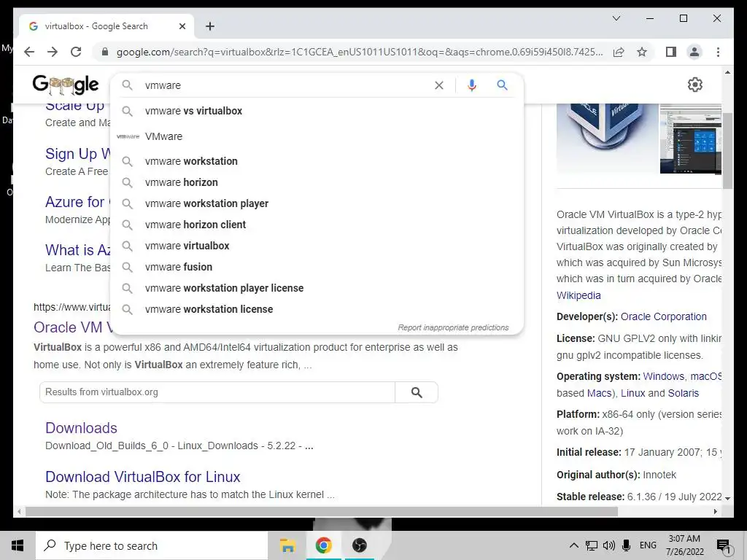
Task: Select suggestion vmware workstation license
Action: click(317, 309)
